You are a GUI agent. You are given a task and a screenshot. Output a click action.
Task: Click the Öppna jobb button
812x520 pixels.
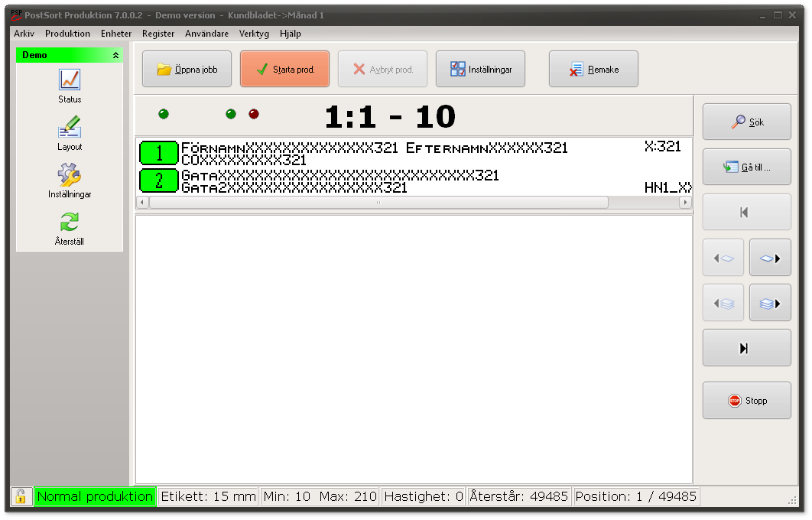tap(187, 70)
